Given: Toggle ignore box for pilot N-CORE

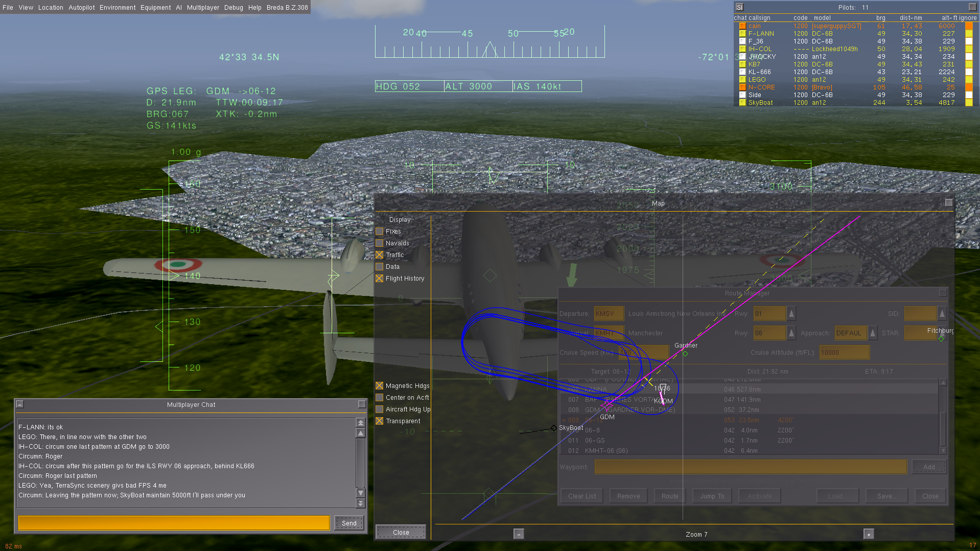Looking at the screenshot, I should [969, 87].
